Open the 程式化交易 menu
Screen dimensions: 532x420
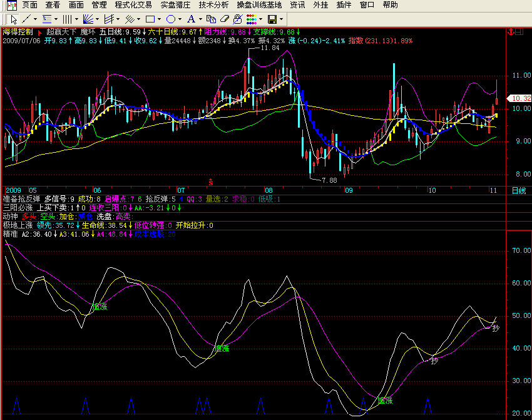[133, 5]
